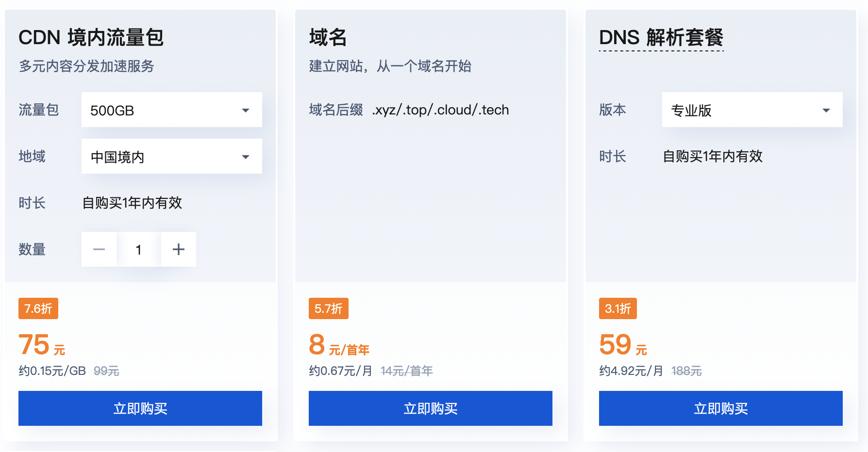Screen dimensions: 868x452
Task: Click the DNS 解析套餐 underlined title
Action: (x=661, y=36)
